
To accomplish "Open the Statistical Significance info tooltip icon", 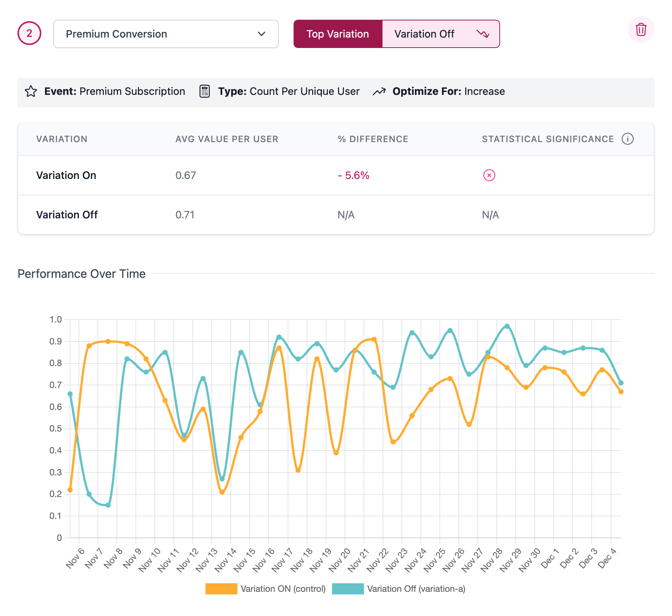I will coord(628,138).
